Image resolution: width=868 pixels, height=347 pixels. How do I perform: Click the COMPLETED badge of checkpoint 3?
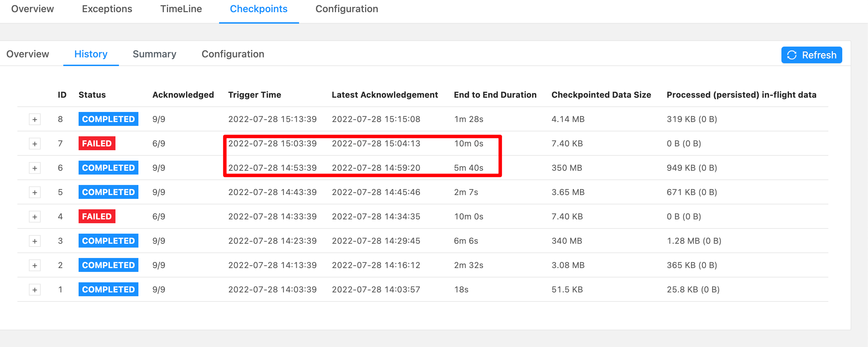108,241
